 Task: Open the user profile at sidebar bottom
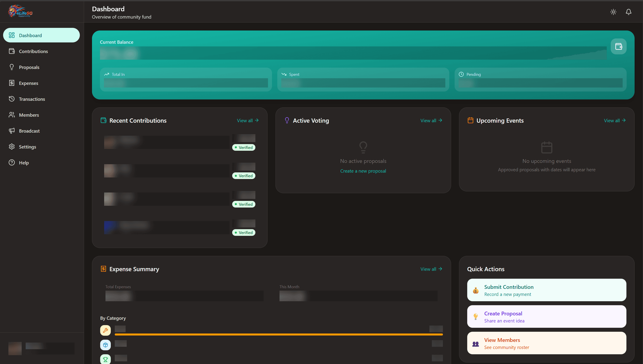click(x=41, y=348)
